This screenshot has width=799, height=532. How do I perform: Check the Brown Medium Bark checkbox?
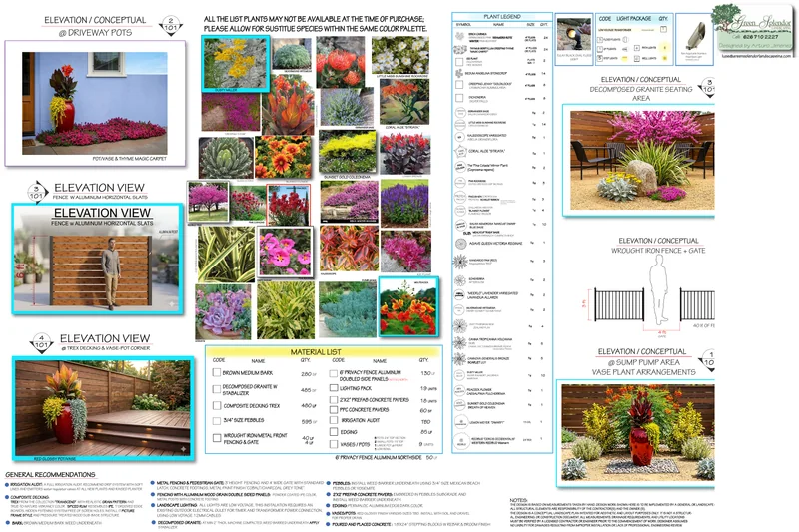click(x=216, y=372)
